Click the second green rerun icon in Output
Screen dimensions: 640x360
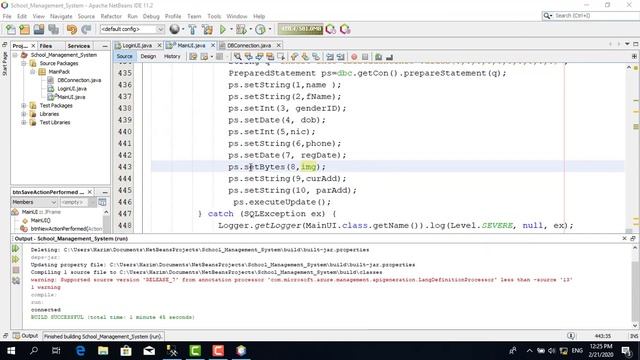coord(16,259)
